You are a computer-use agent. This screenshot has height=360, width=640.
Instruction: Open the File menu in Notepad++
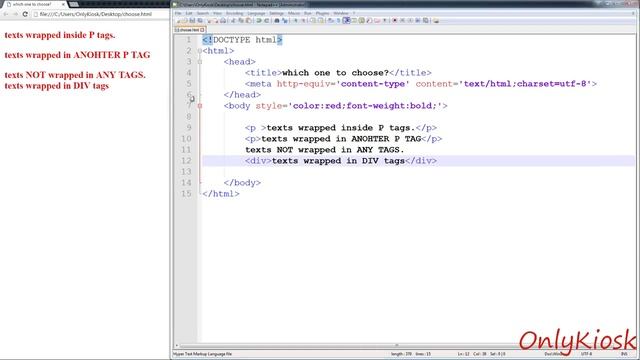click(178, 13)
